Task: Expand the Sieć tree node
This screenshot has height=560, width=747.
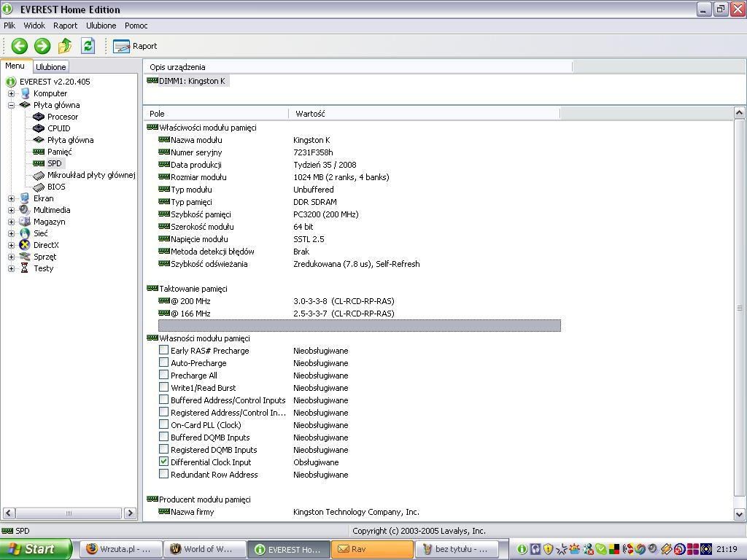Action: (x=11, y=233)
